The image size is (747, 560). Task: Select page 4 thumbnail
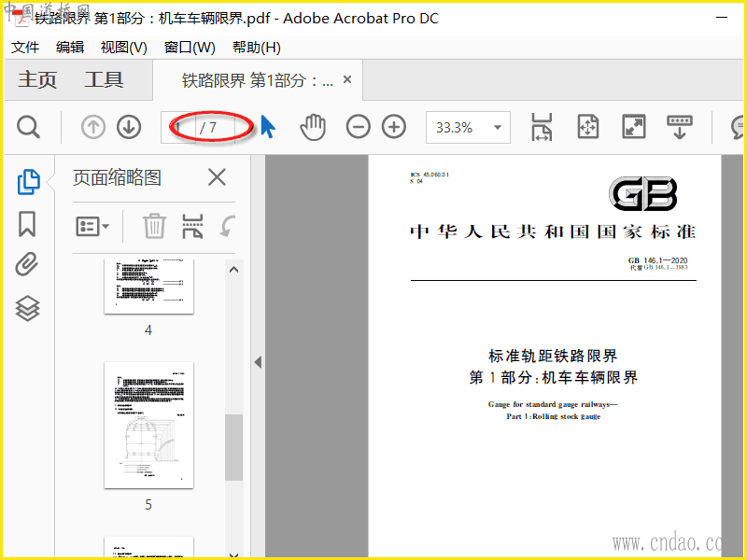tap(148, 287)
